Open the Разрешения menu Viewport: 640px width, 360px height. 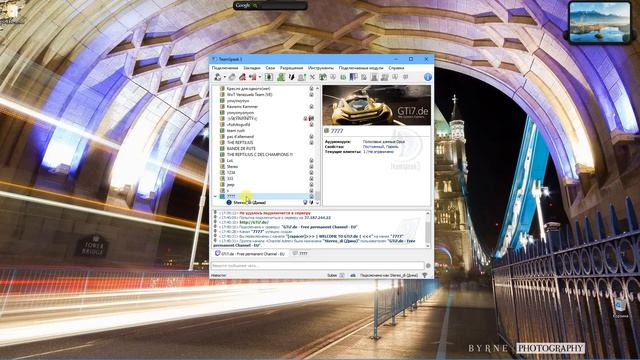click(x=291, y=68)
